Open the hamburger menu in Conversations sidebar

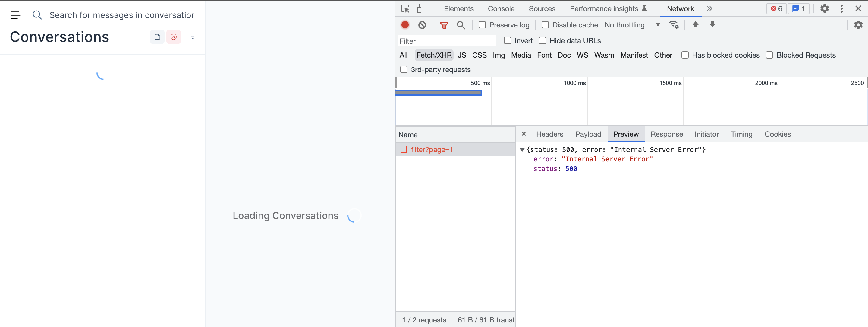pyautogui.click(x=15, y=15)
